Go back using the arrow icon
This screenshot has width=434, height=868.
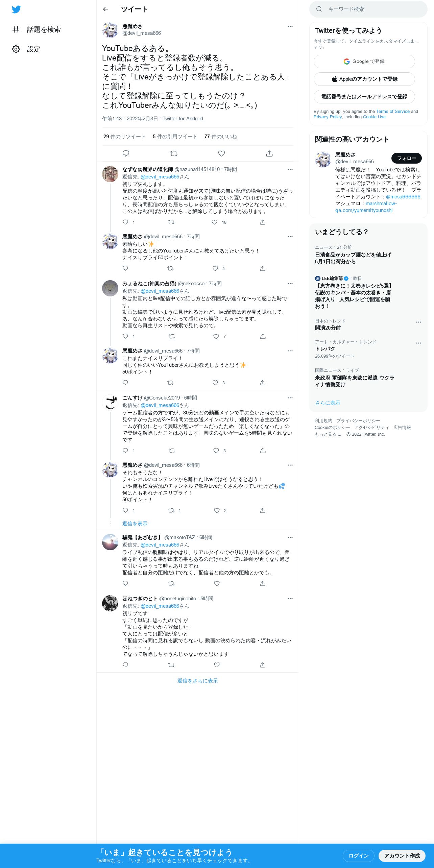point(105,9)
